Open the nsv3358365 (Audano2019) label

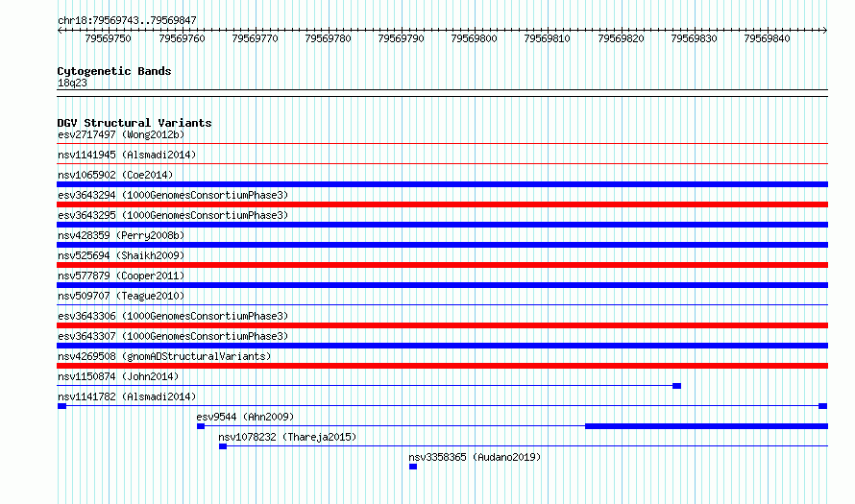pyautogui.click(x=475, y=457)
